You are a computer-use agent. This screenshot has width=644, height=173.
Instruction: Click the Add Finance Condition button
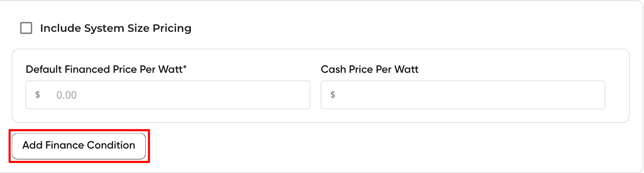[79, 146]
